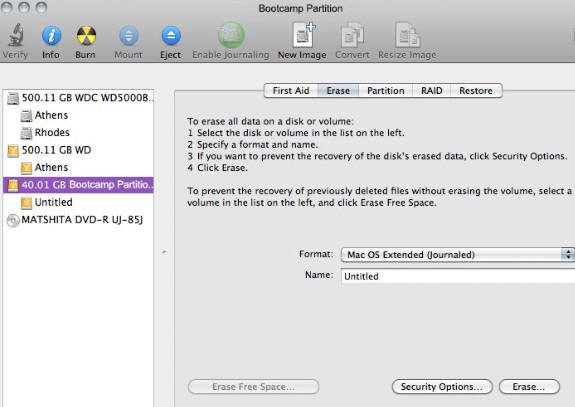Open the Format dropdown menu
The image size is (575, 407).
click(458, 254)
